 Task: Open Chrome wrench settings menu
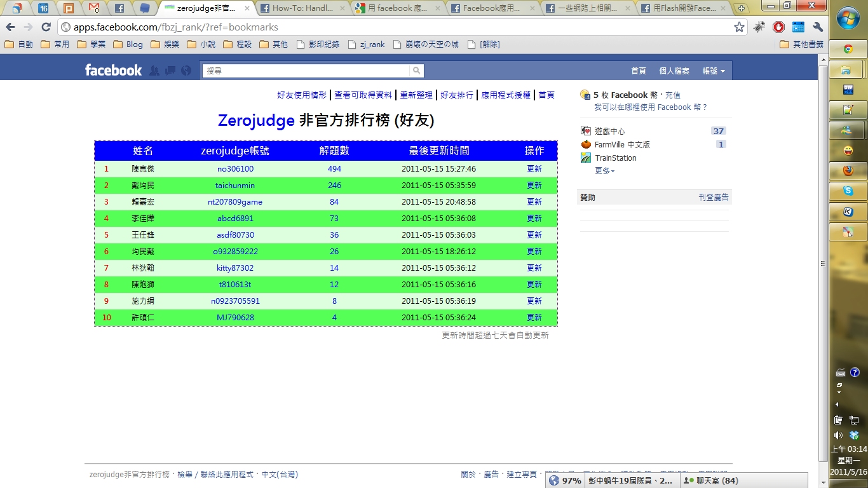[x=818, y=27]
